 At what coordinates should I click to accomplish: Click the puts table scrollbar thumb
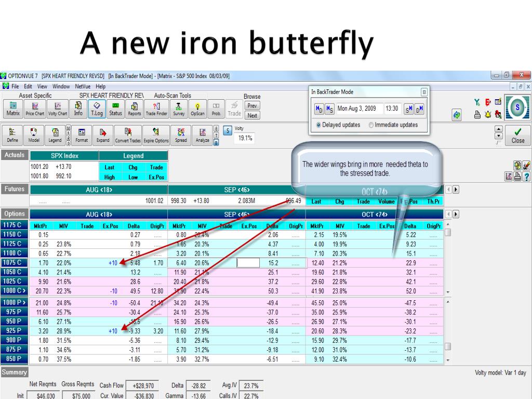click(448, 347)
